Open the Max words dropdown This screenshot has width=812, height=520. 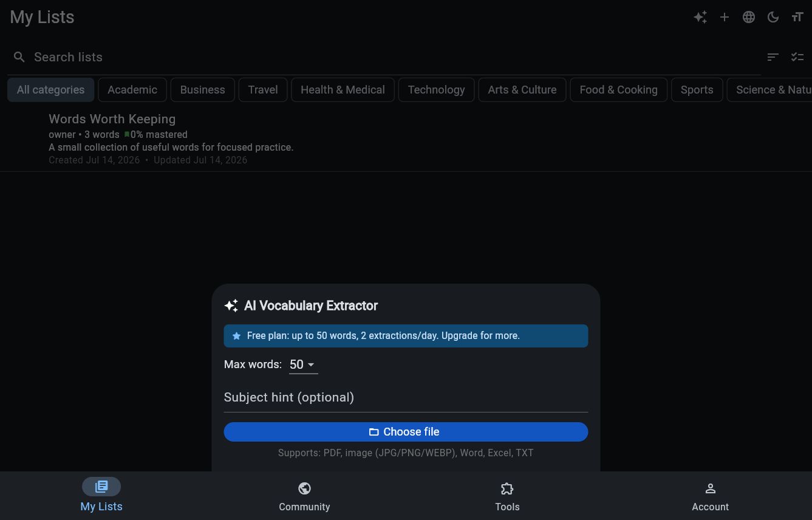click(303, 364)
